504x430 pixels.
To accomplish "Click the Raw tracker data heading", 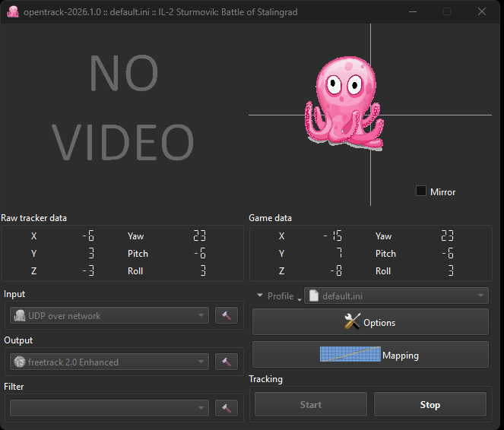I will click(x=33, y=218).
